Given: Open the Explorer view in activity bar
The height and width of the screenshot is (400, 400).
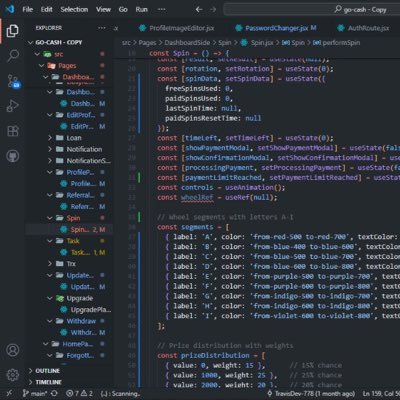Looking at the screenshot, I should [x=13, y=31].
